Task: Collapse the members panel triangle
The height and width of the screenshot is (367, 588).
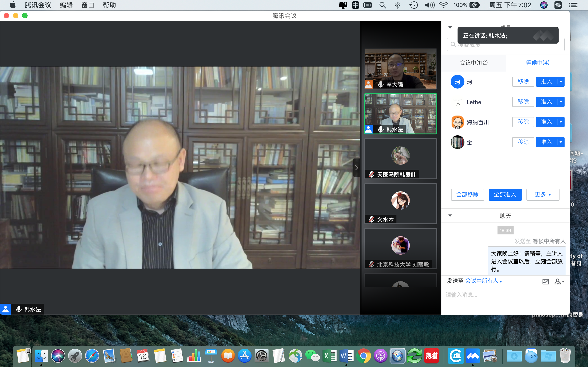Action: pyautogui.click(x=450, y=28)
